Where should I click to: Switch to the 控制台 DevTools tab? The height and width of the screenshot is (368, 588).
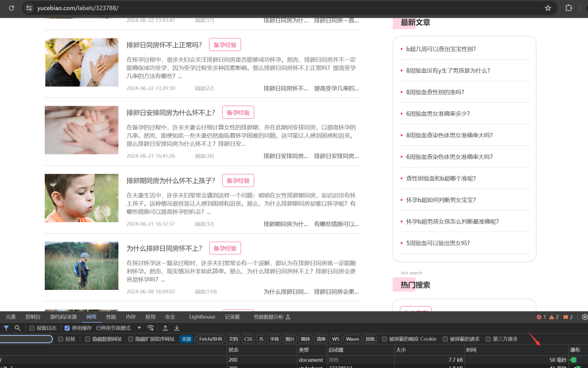tap(33, 317)
